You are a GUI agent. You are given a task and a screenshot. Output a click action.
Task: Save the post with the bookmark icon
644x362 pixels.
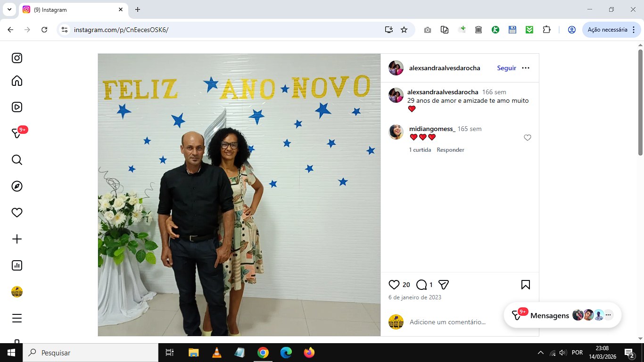pos(526,285)
